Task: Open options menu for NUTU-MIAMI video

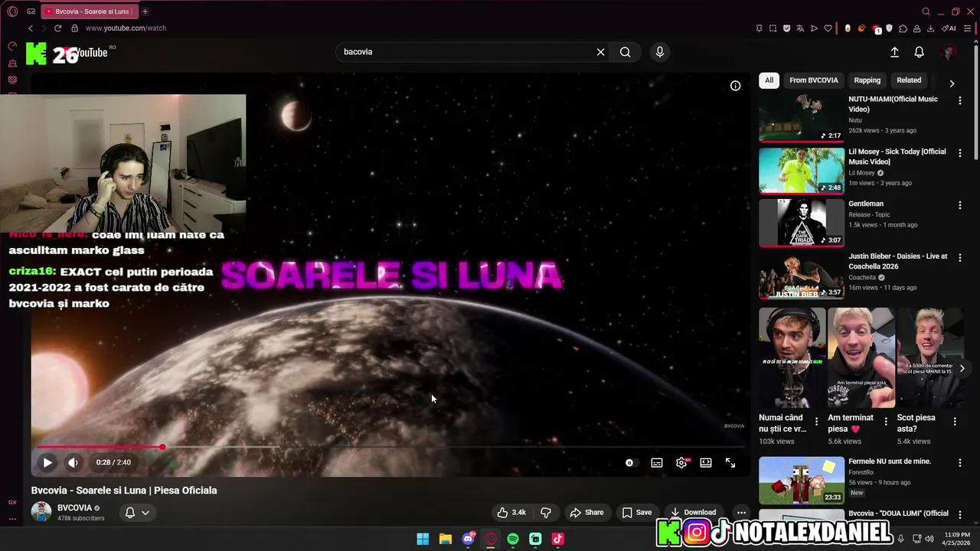Action: tap(960, 100)
